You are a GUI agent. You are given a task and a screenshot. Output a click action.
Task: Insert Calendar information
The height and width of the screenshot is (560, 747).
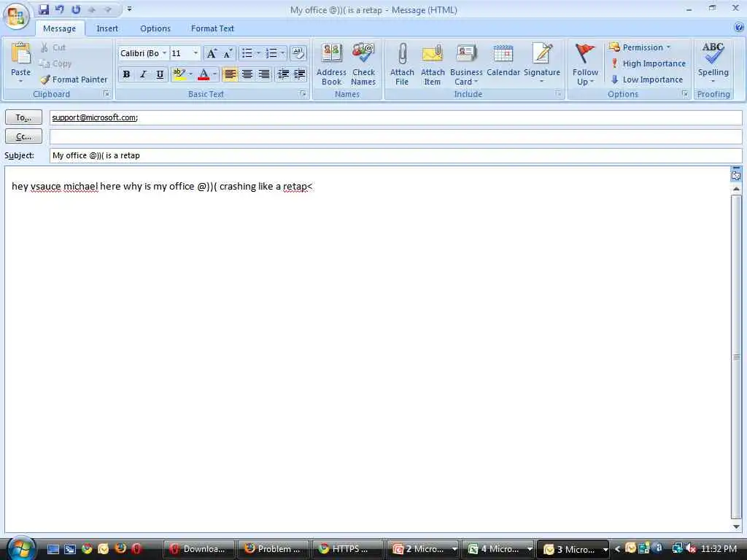click(503, 61)
